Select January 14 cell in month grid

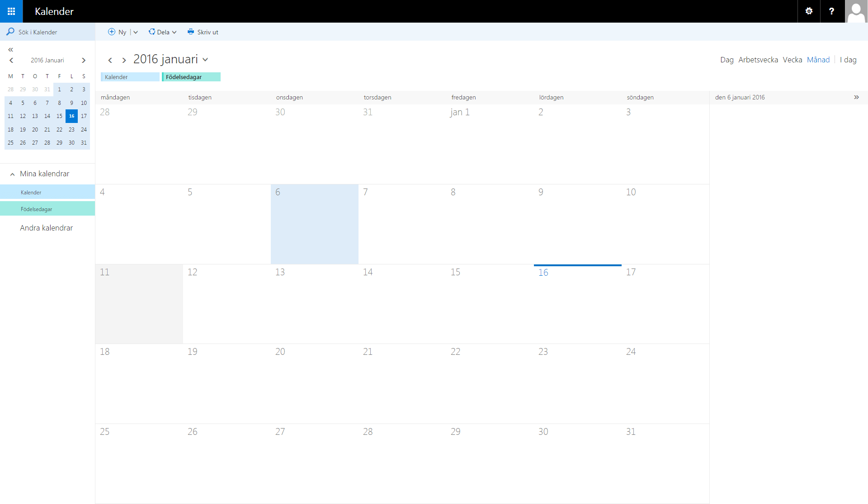[x=402, y=304]
